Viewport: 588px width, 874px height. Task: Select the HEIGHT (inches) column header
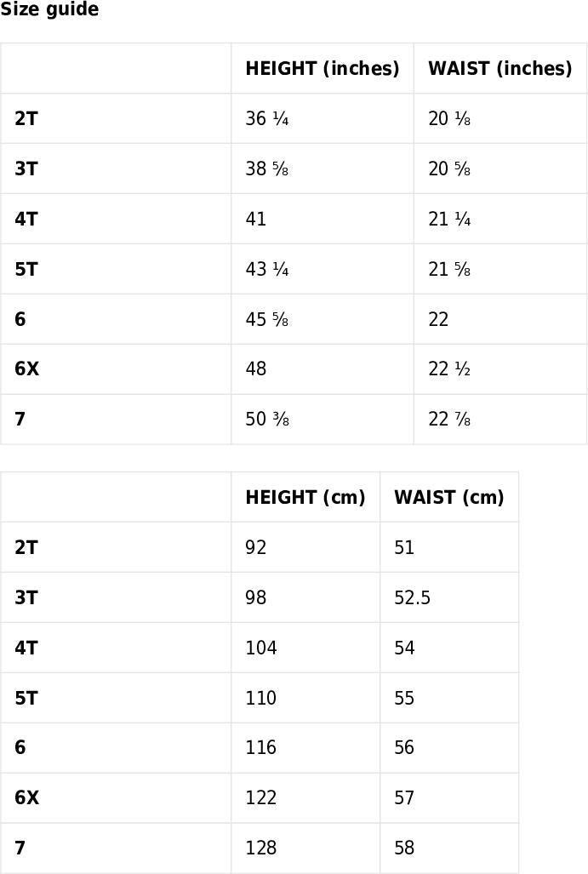pos(322,69)
